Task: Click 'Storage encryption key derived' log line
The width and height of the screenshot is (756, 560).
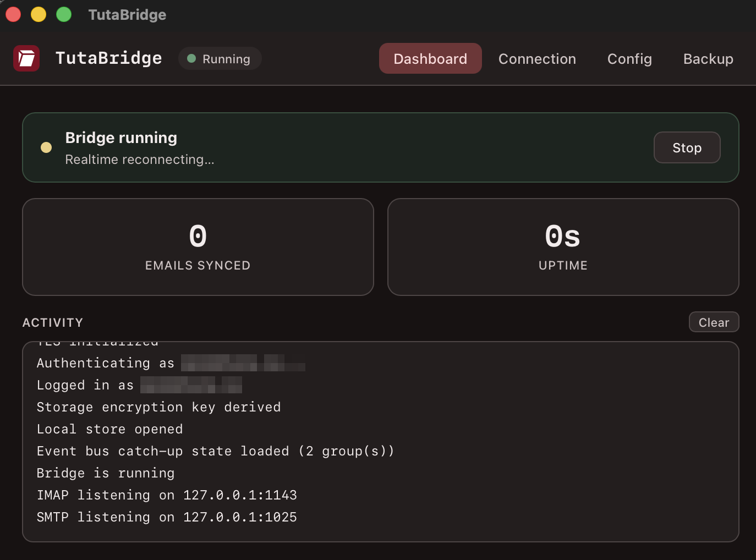Action: [x=158, y=407]
